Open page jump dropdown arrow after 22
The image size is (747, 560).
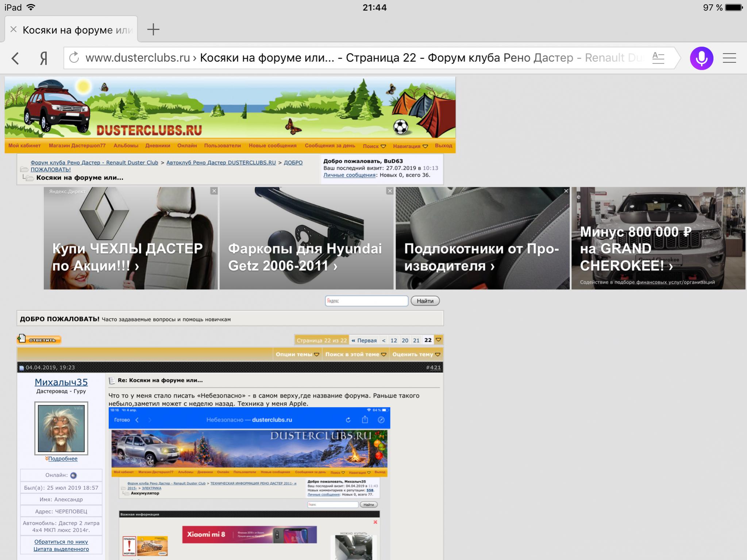[439, 340]
